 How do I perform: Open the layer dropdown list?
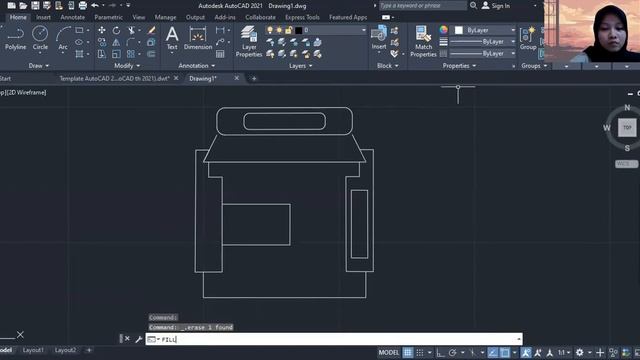pyautogui.click(x=364, y=30)
